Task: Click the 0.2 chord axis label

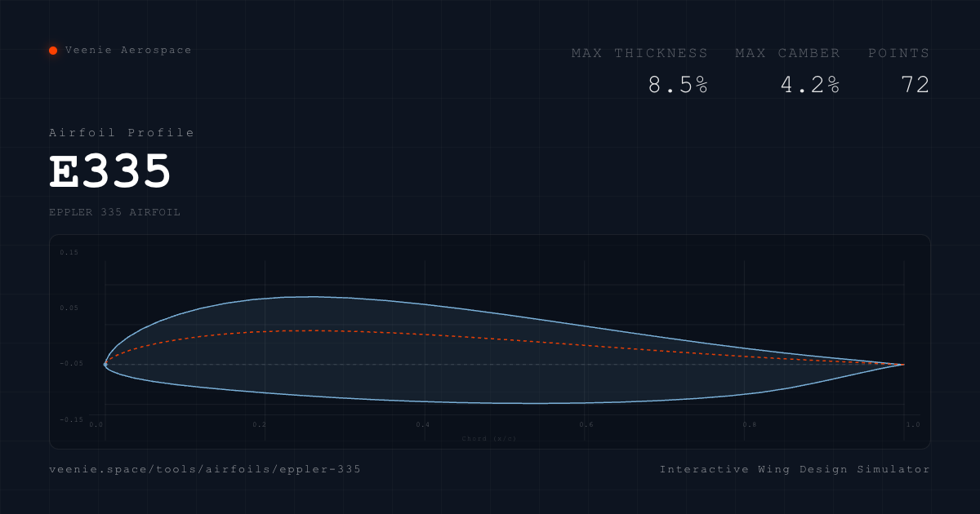Action: (260, 425)
